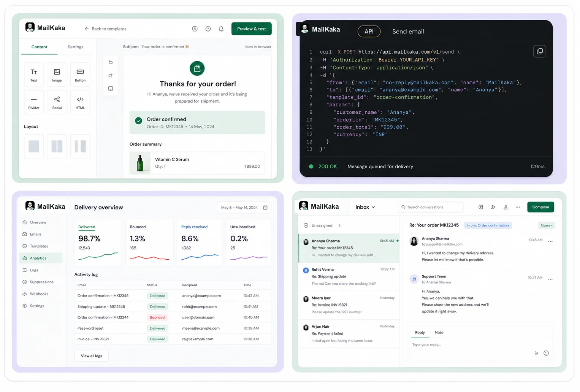Click the View all logs button
This screenshot has height=392, width=580.
pyautogui.click(x=92, y=356)
